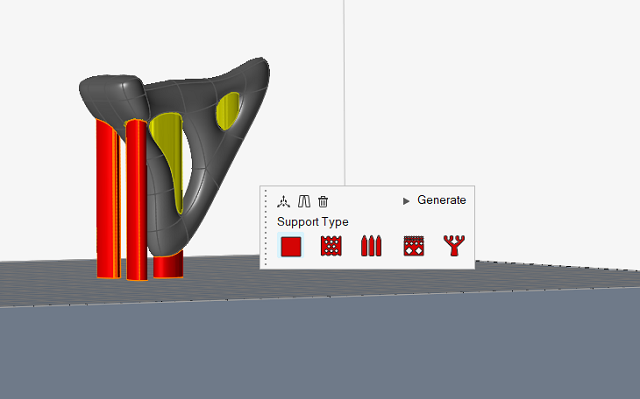Click the Generate text button
The height and width of the screenshot is (399, 640).
point(441,200)
